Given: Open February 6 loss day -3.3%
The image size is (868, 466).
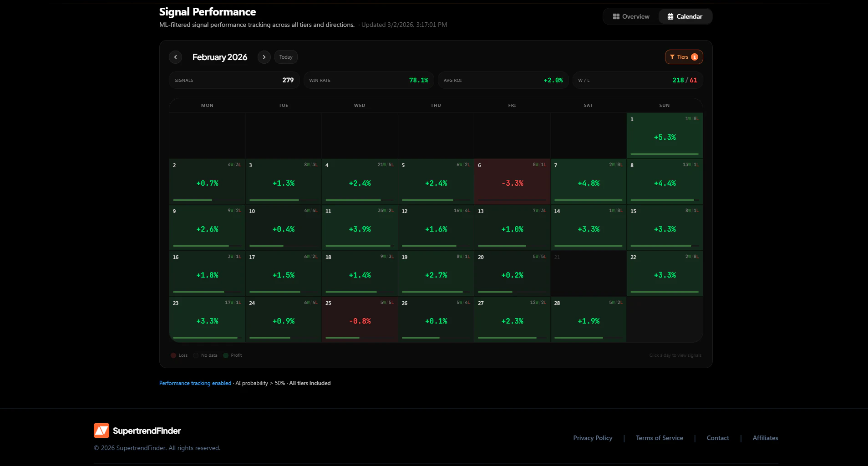Looking at the screenshot, I should pos(512,182).
